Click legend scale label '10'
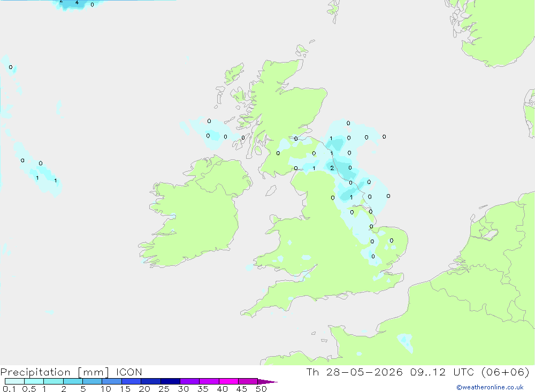The image size is (535, 392). (106, 389)
